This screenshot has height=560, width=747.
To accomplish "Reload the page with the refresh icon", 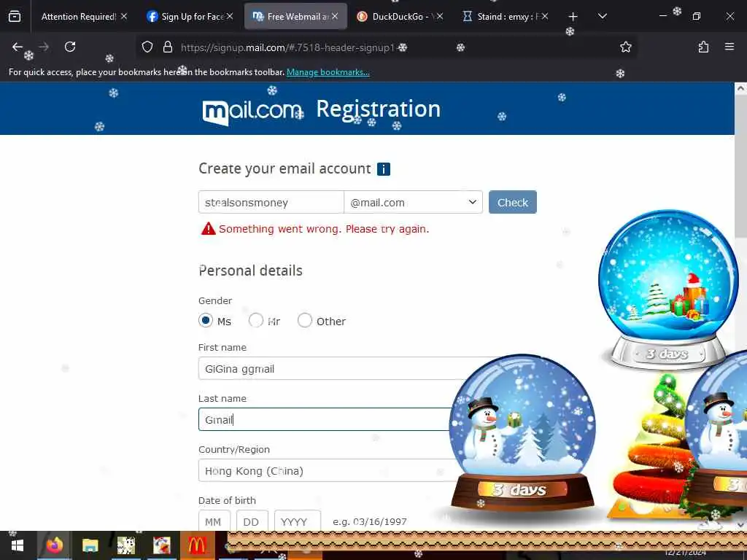I will point(70,47).
